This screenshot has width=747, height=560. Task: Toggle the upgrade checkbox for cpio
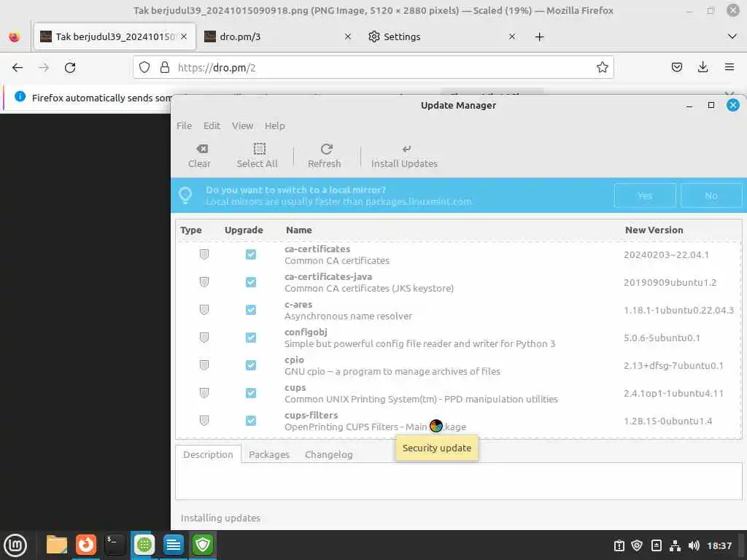[x=251, y=365]
